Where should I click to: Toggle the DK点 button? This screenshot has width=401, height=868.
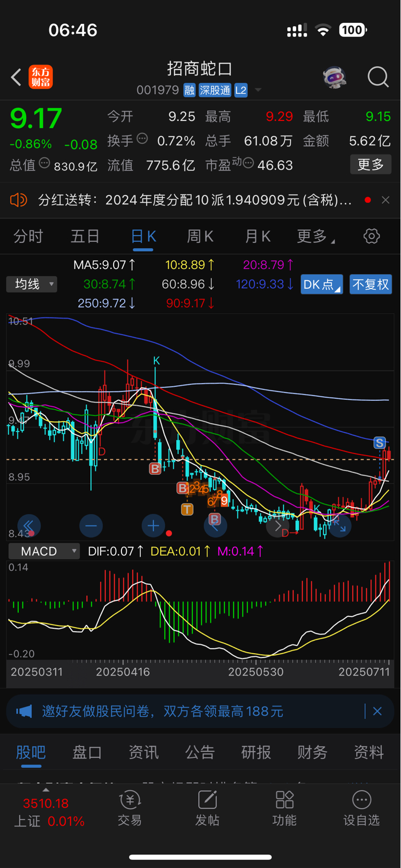pos(322,284)
